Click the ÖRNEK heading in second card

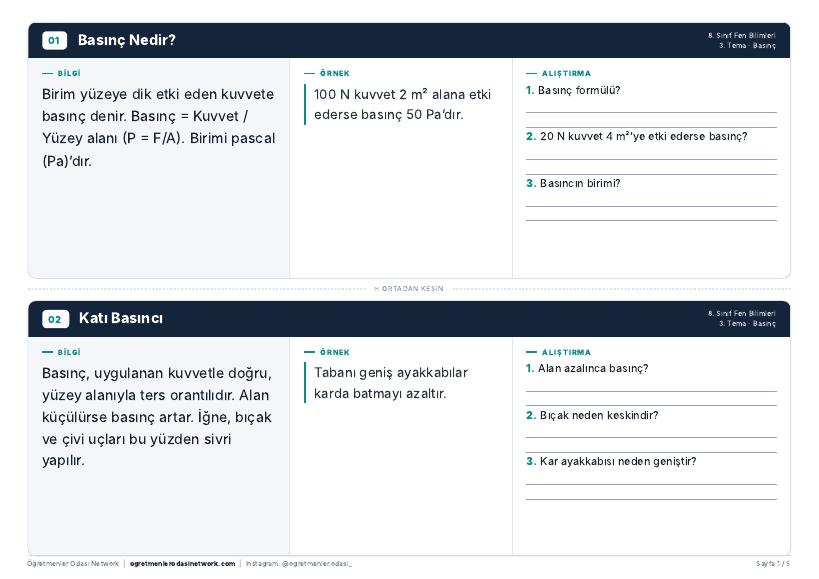[x=334, y=352]
